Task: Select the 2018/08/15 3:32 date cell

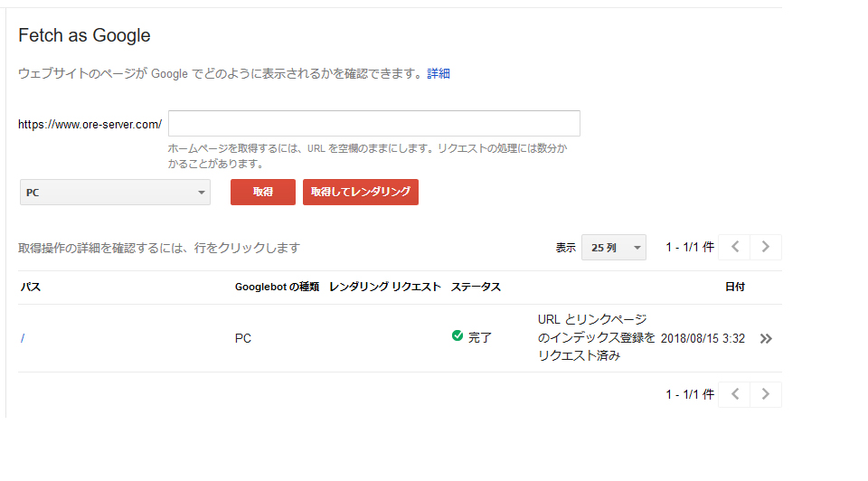Action: (x=703, y=338)
